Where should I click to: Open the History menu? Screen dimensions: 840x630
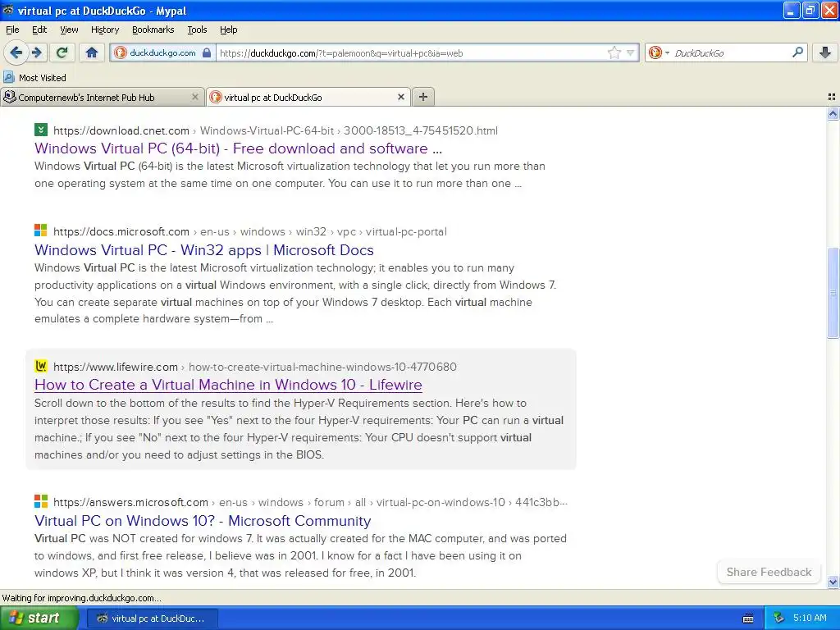[x=104, y=30]
